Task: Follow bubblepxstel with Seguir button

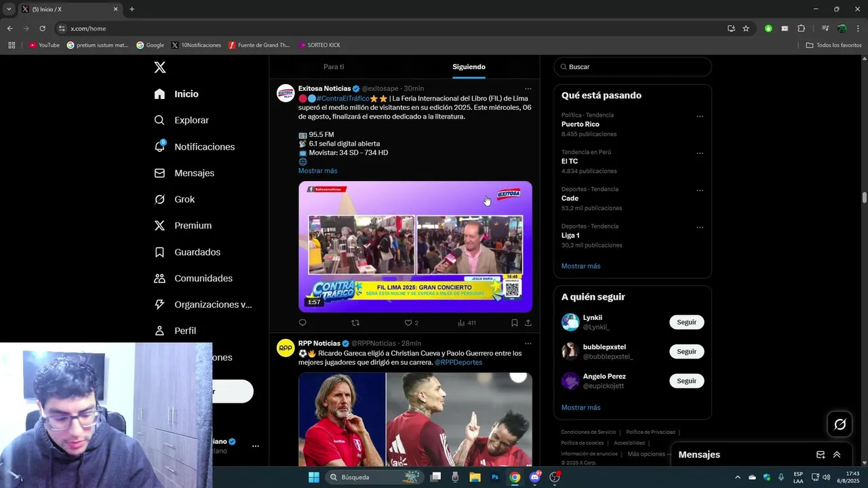Action: click(686, 352)
